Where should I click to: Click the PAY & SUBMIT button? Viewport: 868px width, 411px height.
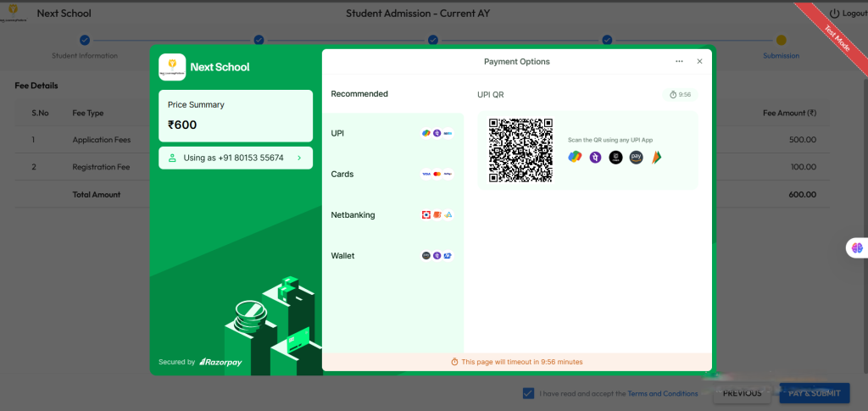tap(815, 393)
